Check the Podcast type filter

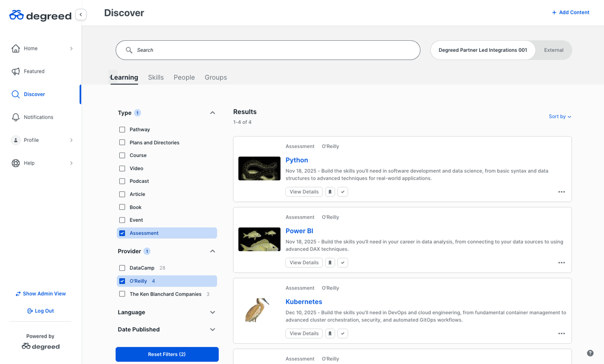122,181
